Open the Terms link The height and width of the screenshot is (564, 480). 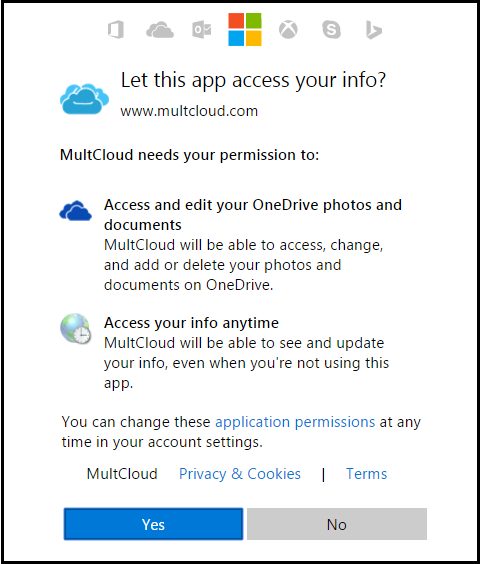pyautogui.click(x=367, y=474)
